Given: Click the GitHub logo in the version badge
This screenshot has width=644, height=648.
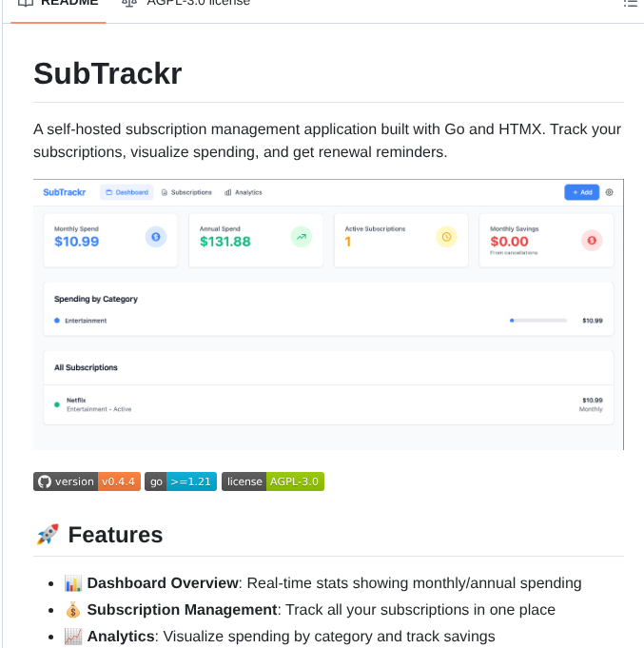Looking at the screenshot, I should 45,481.
